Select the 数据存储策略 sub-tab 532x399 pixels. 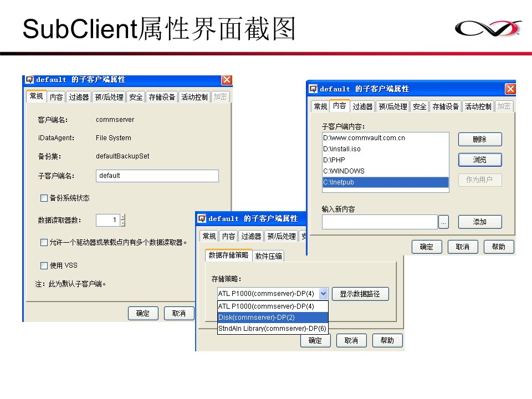pyautogui.click(x=228, y=255)
